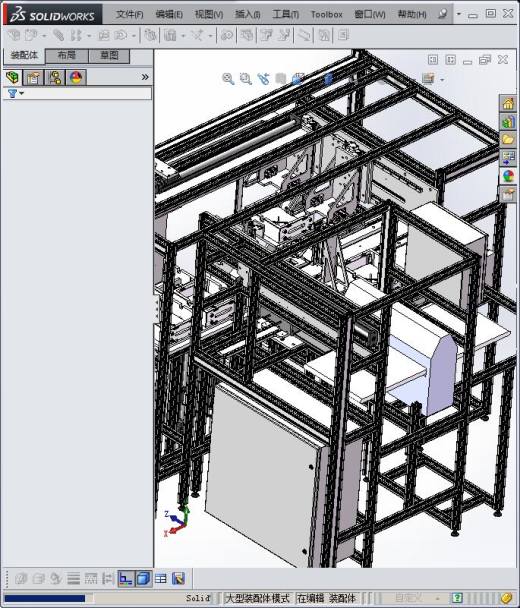Open the 窗口(W) menu

[x=370, y=14]
